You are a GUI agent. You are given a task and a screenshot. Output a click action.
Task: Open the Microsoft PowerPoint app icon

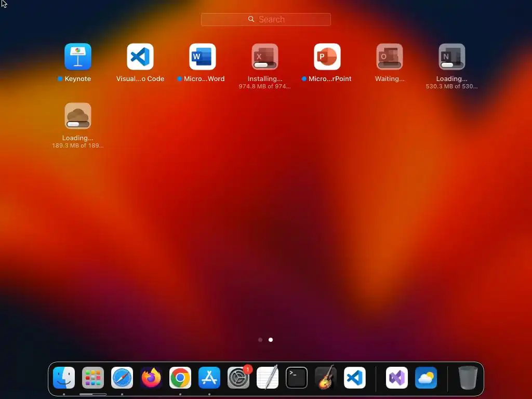coord(327,56)
